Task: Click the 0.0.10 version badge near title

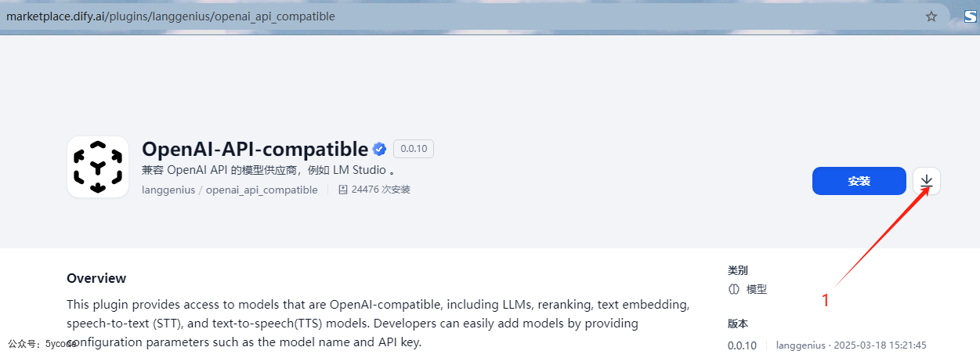Action: (414, 149)
